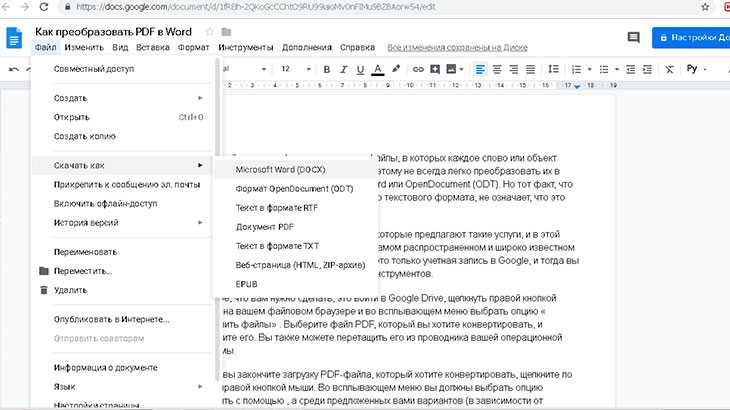This screenshot has width=730, height=410.
Task: Open the Файл menu
Action: click(x=46, y=47)
